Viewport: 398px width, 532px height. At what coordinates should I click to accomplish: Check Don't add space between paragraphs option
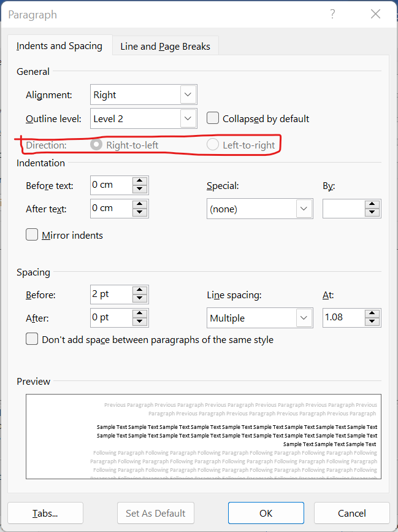[x=32, y=339]
